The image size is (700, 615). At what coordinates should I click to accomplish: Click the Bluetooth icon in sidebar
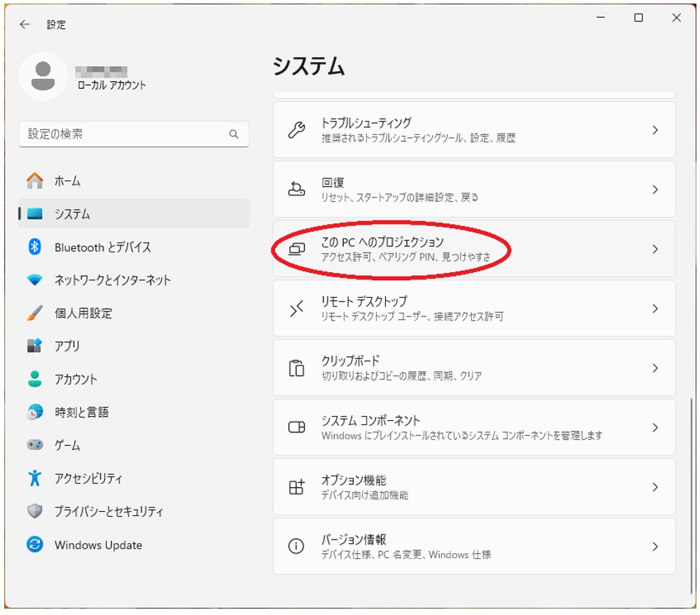(x=35, y=247)
